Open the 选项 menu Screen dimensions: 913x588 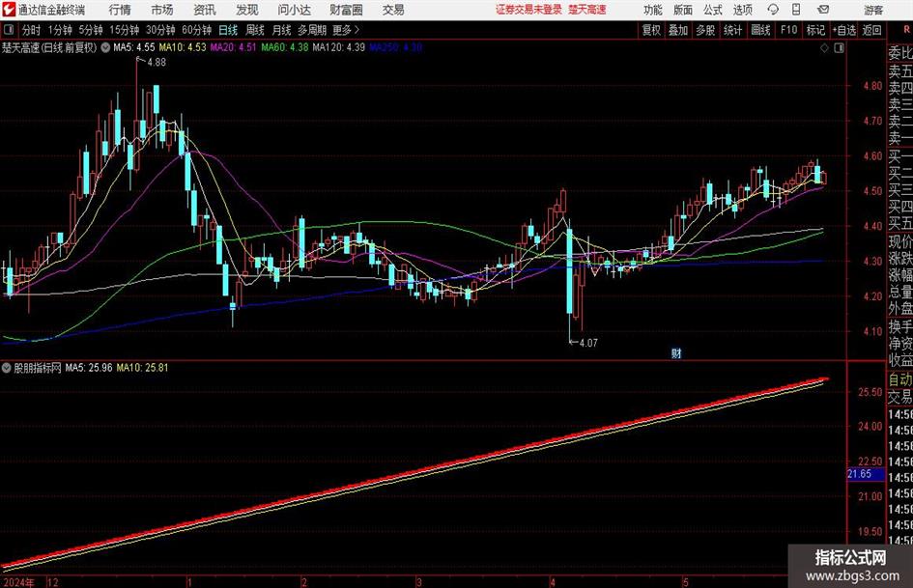tap(742, 10)
